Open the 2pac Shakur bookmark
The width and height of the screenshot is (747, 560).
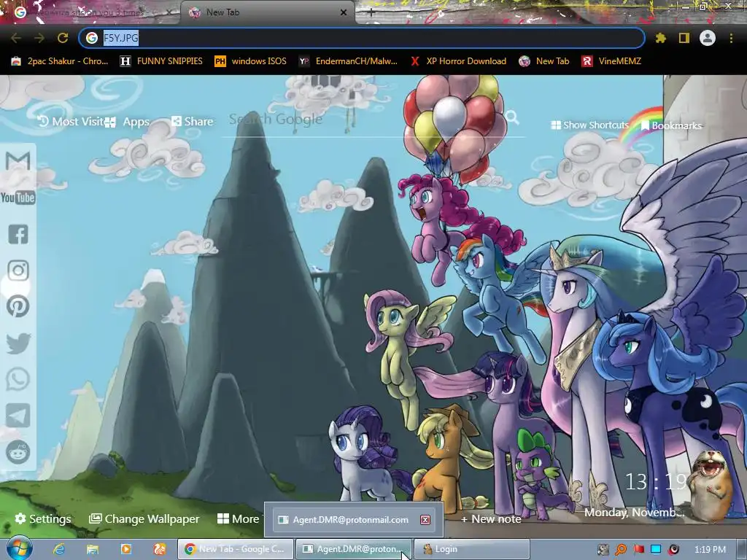[x=60, y=61]
